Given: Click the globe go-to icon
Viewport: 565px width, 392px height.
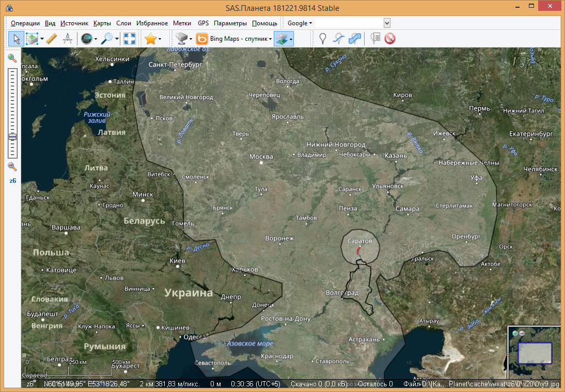Looking at the screenshot, I should [86, 39].
